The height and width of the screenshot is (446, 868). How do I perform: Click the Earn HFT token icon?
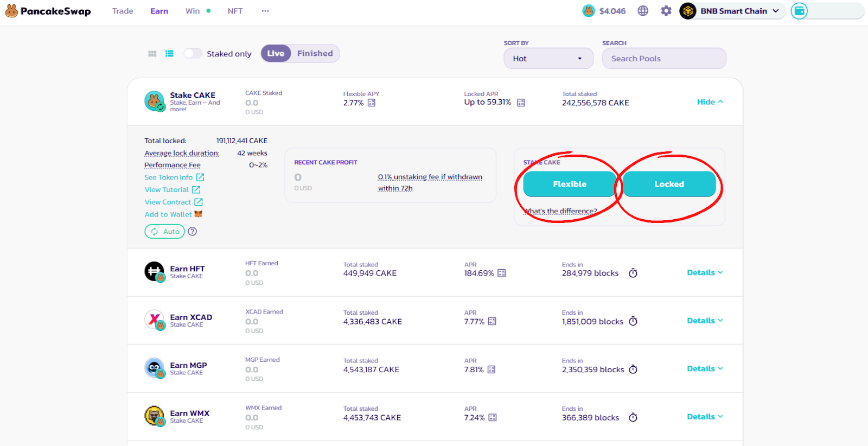click(x=155, y=271)
